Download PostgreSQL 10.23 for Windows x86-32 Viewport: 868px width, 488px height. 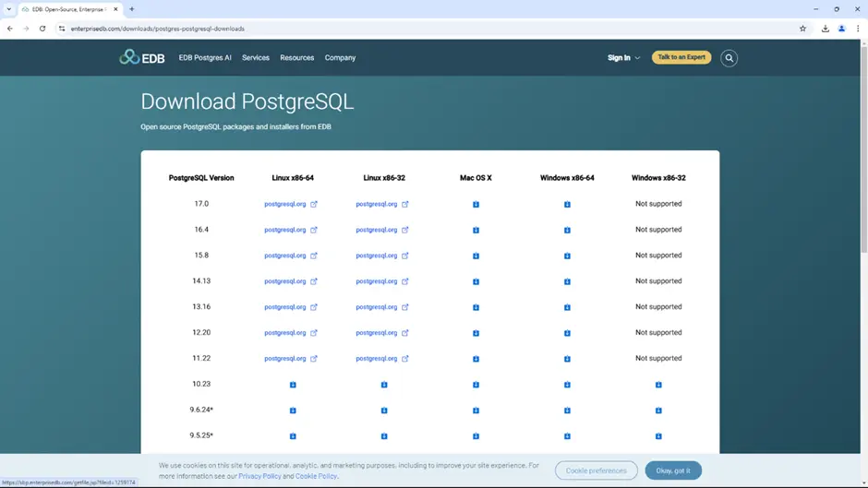click(658, 384)
